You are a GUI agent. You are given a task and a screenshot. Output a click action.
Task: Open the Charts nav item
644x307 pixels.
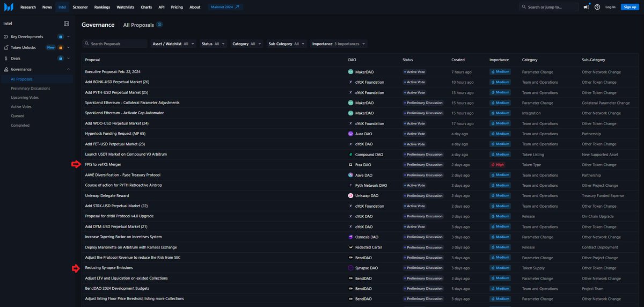[x=146, y=7]
